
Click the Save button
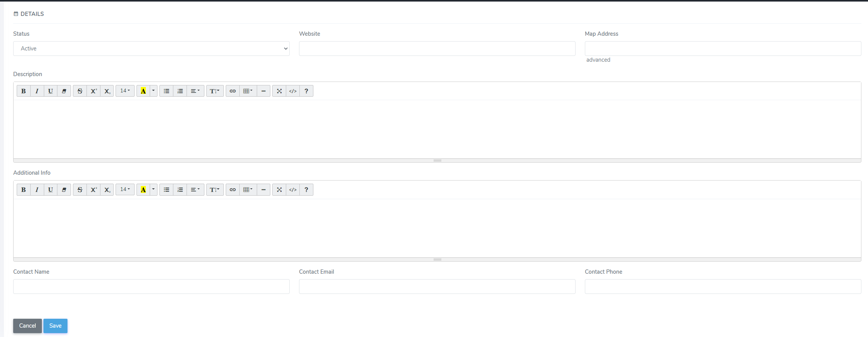point(55,326)
